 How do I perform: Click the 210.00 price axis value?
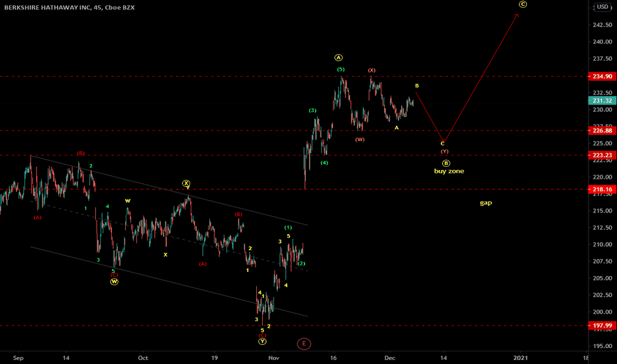click(x=602, y=244)
